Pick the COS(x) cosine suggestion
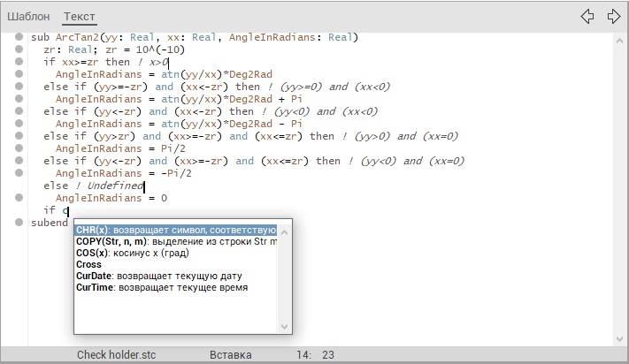 (142, 253)
